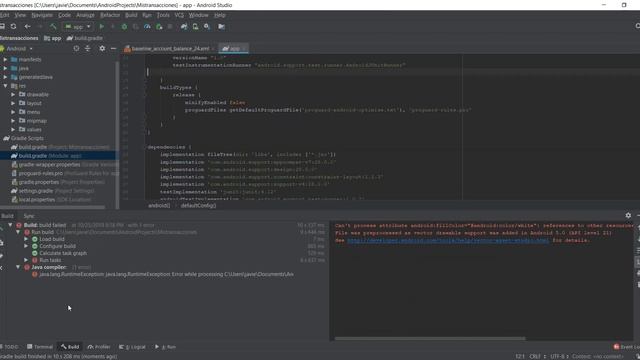Expand the Configure build node
640x360 pixels.
26,246
